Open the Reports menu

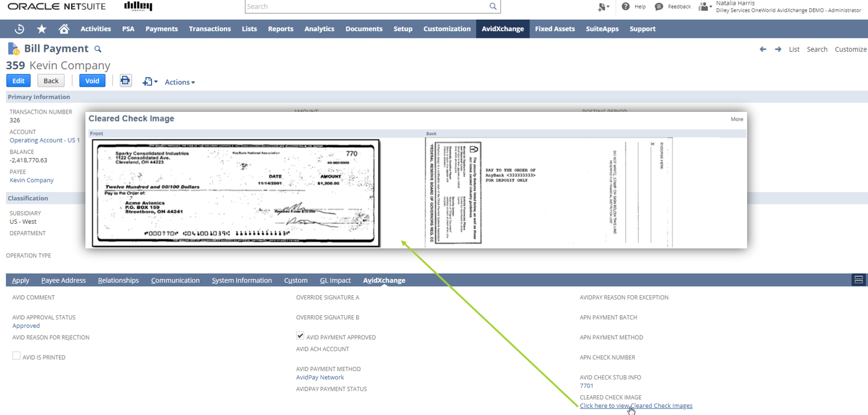coord(281,29)
